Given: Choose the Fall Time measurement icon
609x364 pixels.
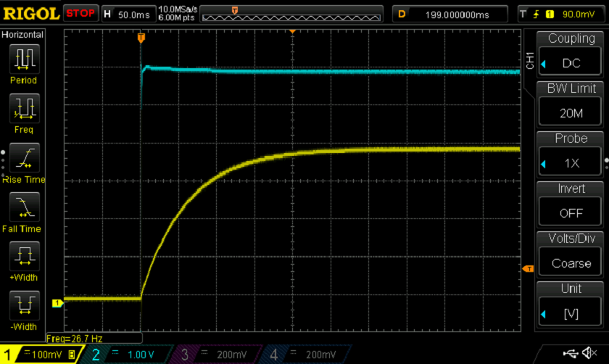Looking at the screenshot, I should coord(24,207).
